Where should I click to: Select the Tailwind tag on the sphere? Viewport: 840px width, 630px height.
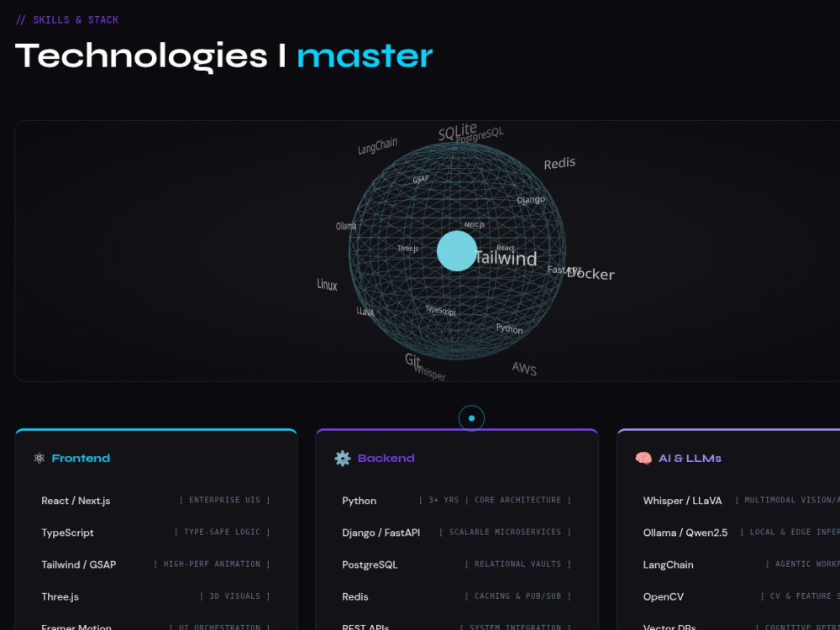point(506,258)
